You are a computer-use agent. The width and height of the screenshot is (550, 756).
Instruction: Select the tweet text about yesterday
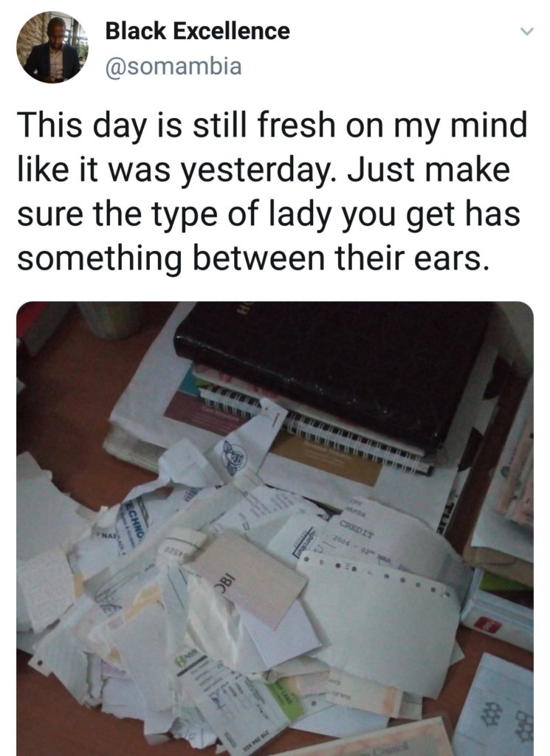coord(273,191)
